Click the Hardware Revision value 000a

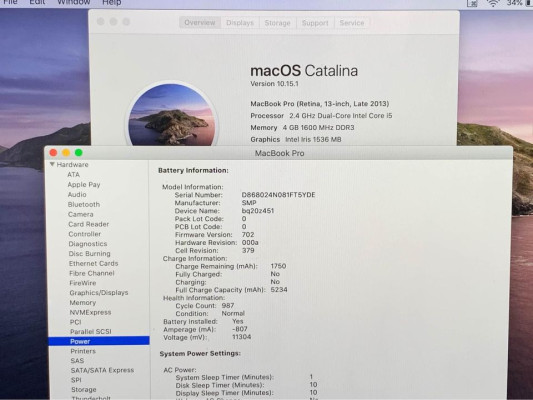250,242
